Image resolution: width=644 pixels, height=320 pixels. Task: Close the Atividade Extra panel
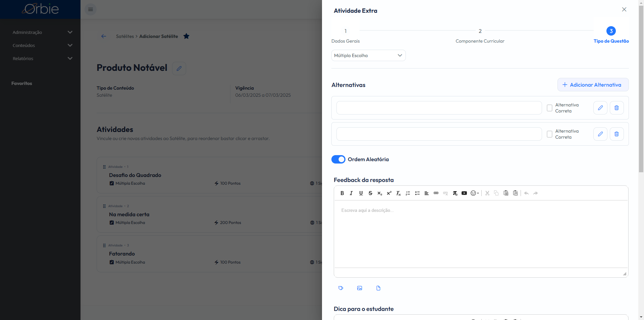click(624, 9)
